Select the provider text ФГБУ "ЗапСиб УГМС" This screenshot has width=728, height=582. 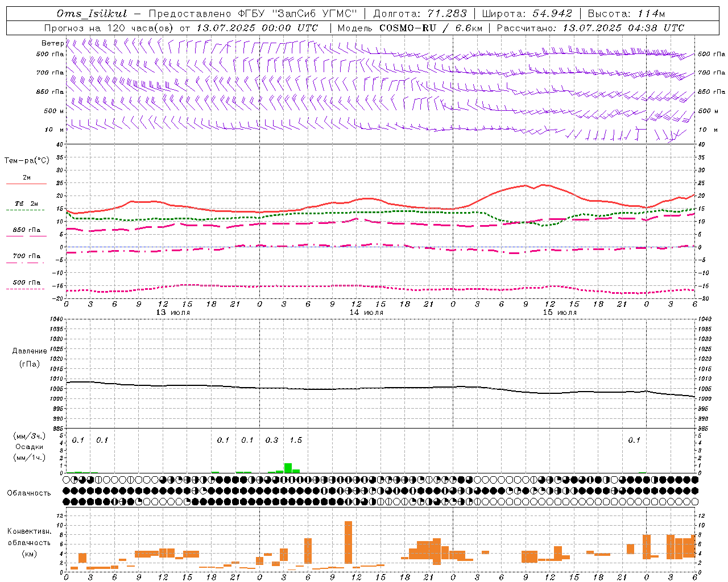(x=298, y=14)
